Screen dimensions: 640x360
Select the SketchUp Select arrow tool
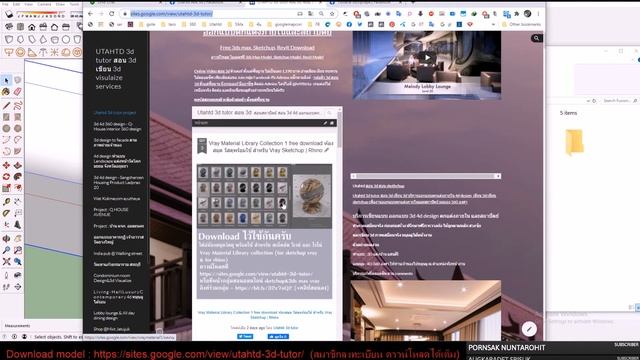point(6,80)
